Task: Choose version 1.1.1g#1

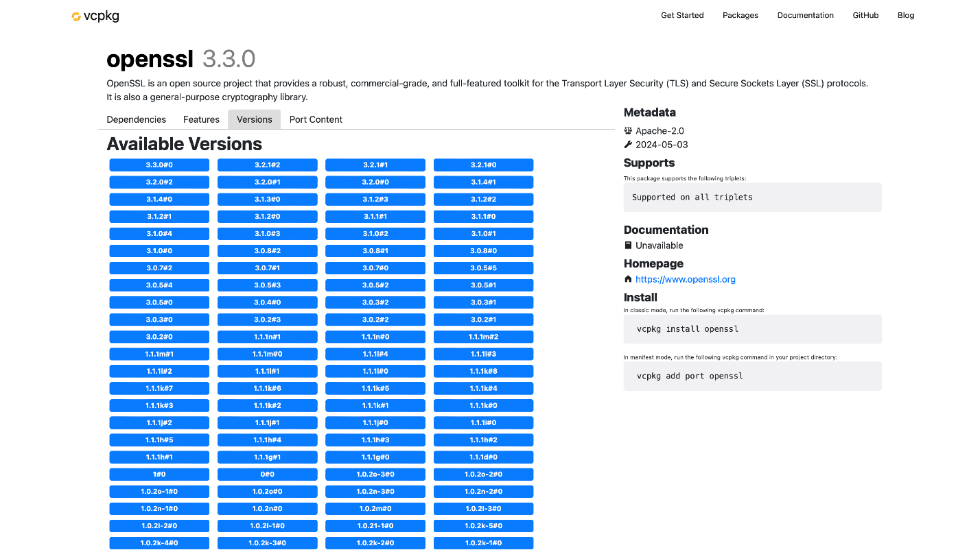Action: coord(268,457)
